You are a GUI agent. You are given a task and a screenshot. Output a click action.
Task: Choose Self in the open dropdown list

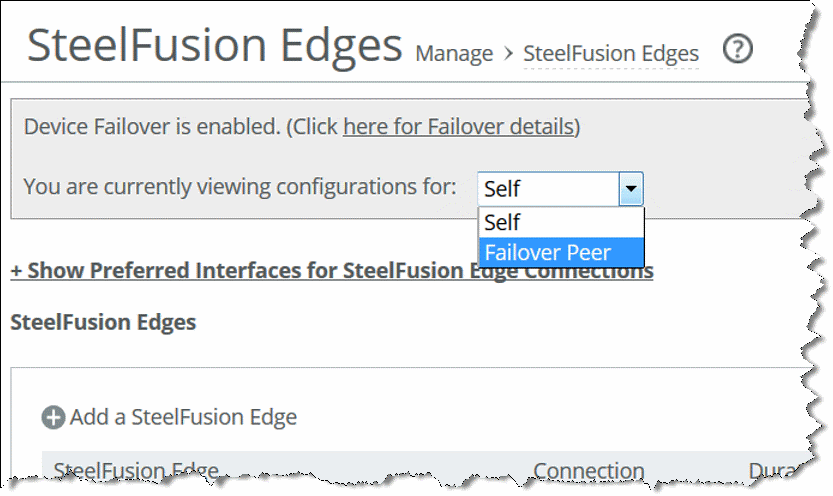click(x=561, y=223)
